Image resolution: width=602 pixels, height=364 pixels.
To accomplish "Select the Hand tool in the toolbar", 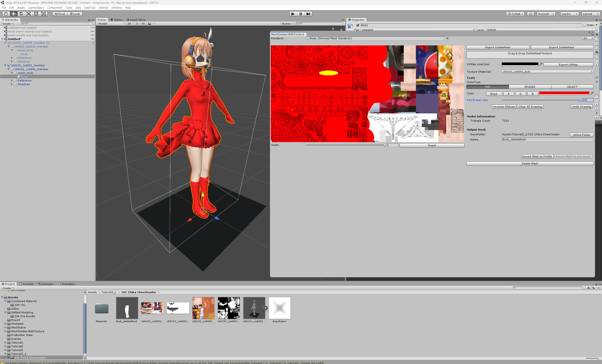I will click(x=6, y=14).
